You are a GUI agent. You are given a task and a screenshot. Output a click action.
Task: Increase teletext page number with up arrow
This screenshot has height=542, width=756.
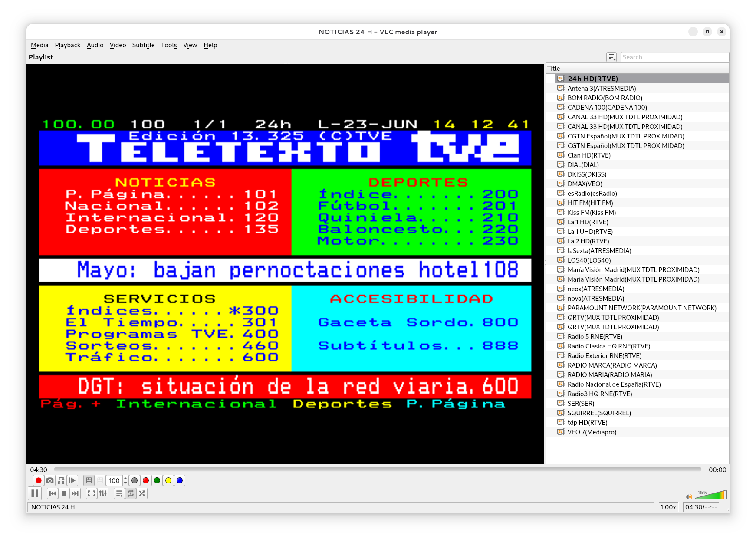pos(125,478)
